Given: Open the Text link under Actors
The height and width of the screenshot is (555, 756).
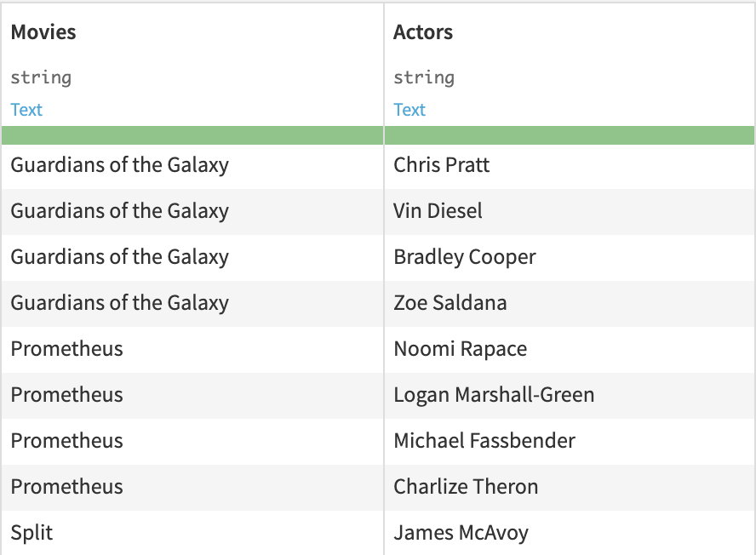Looking at the screenshot, I should pos(409,110).
